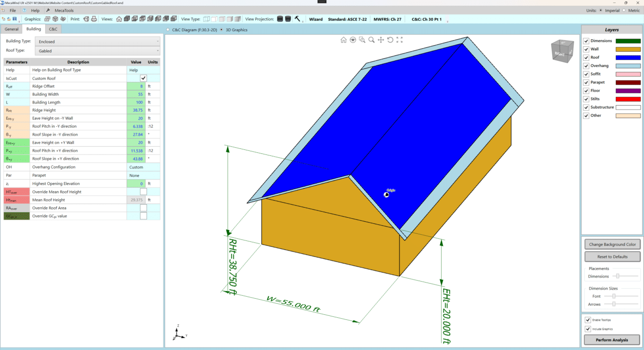Adjust the Dimensions placement slider
Viewport: 644px width, 350px height.
pyautogui.click(x=617, y=276)
